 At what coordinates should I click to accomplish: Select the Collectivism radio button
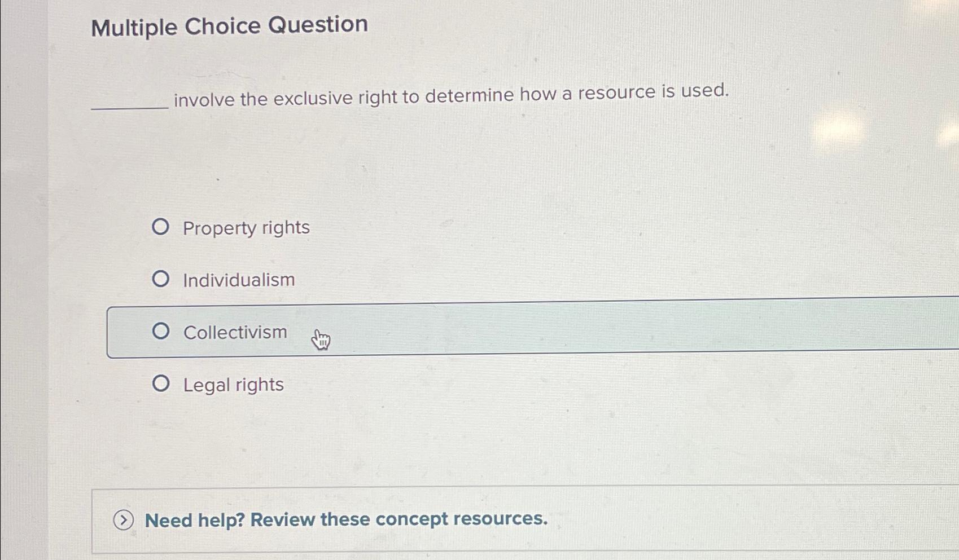click(x=161, y=332)
